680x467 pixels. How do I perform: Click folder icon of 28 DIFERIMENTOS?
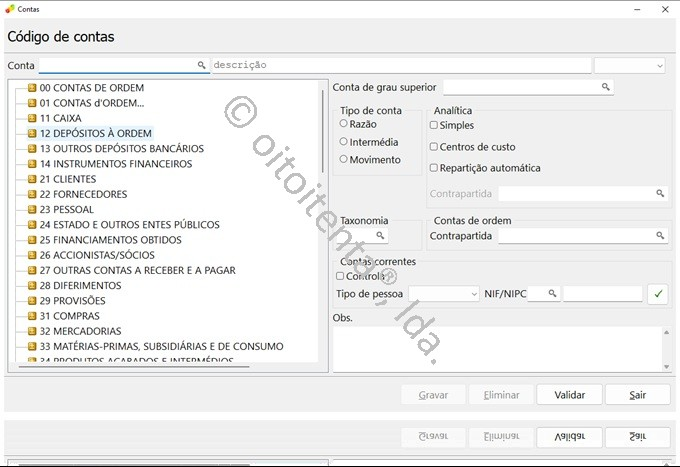tap(32, 285)
